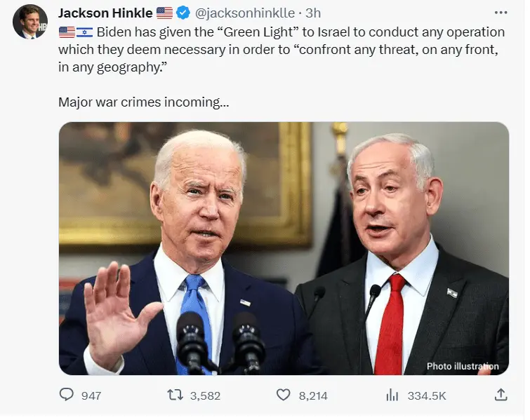Click the share upload icon

[x=501, y=394]
